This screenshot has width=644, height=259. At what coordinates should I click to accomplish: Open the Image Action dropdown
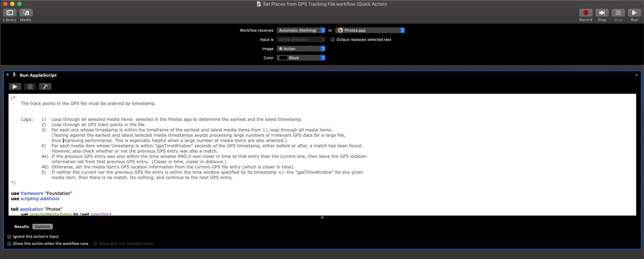pos(301,49)
